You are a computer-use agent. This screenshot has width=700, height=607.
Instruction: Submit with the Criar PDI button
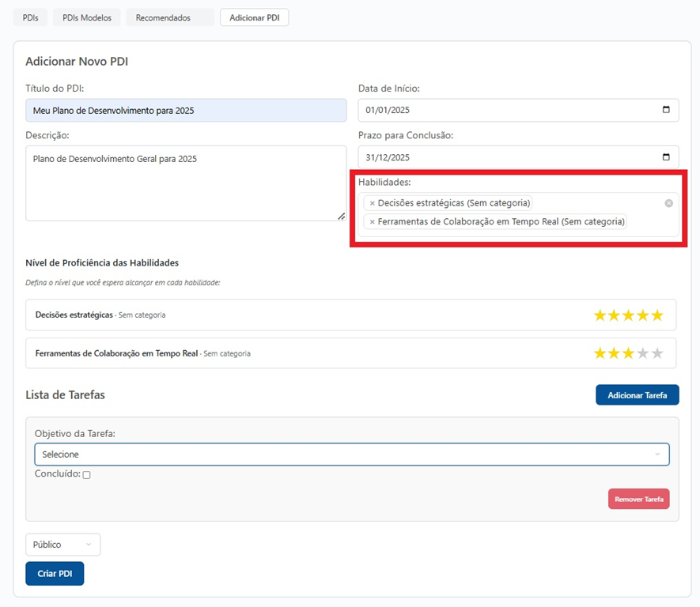[55, 573]
